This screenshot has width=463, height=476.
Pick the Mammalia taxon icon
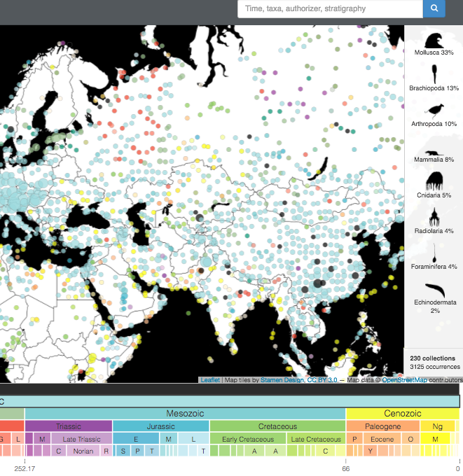tap(434, 152)
